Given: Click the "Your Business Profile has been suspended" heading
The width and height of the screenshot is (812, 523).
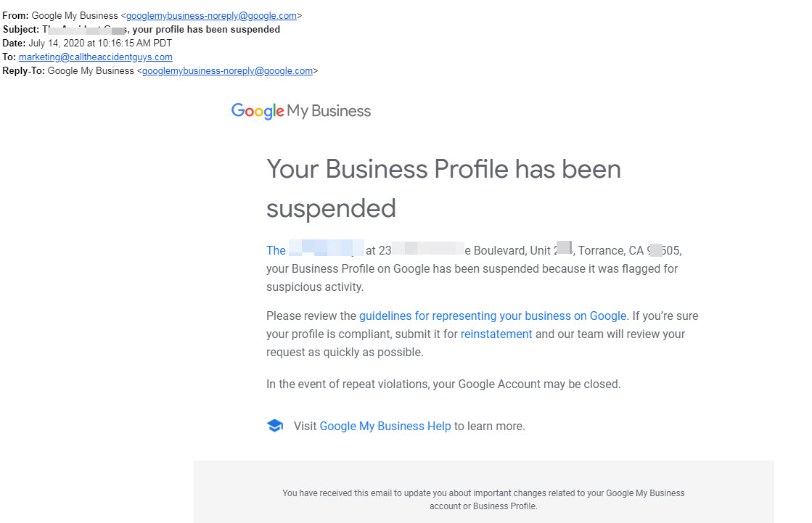Looking at the screenshot, I should [443, 189].
